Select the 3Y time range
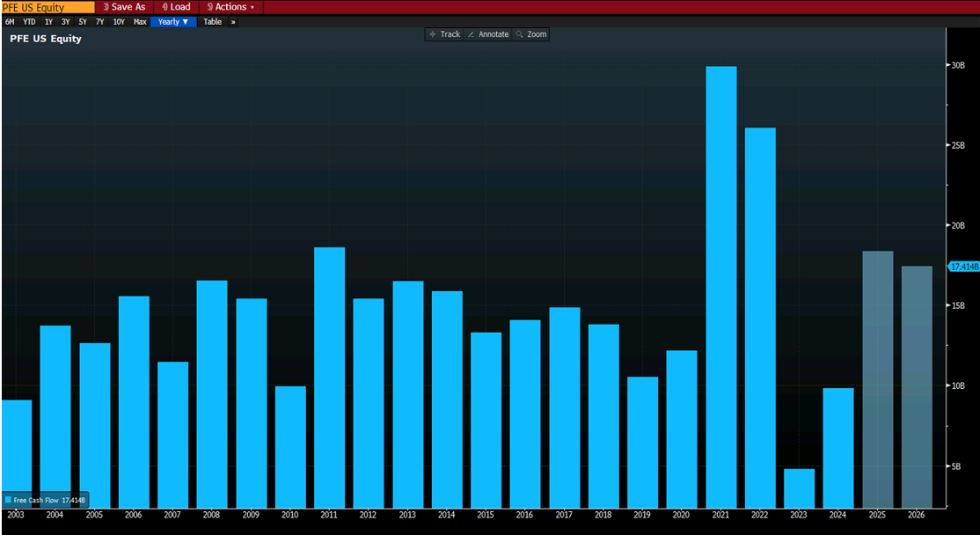The image size is (980, 535). tap(66, 22)
